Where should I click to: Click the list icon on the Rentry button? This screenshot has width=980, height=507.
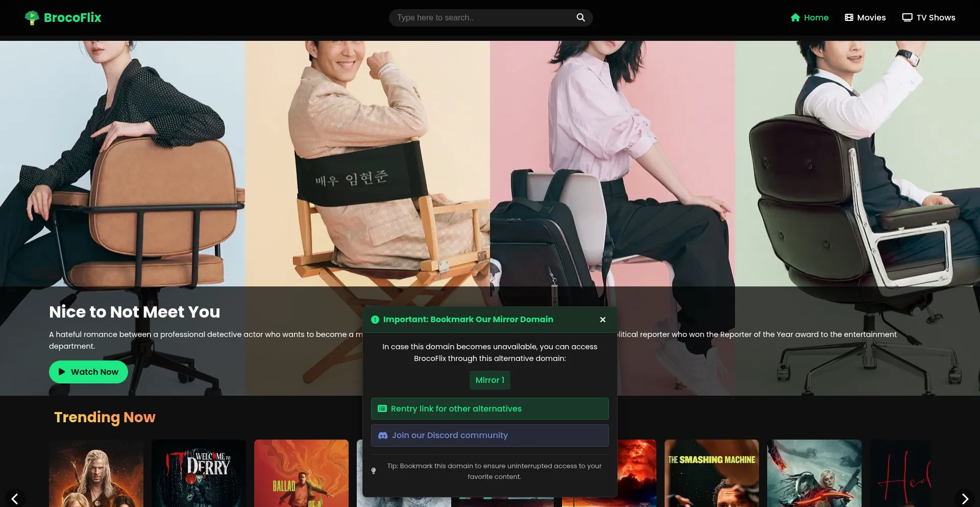tap(382, 408)
